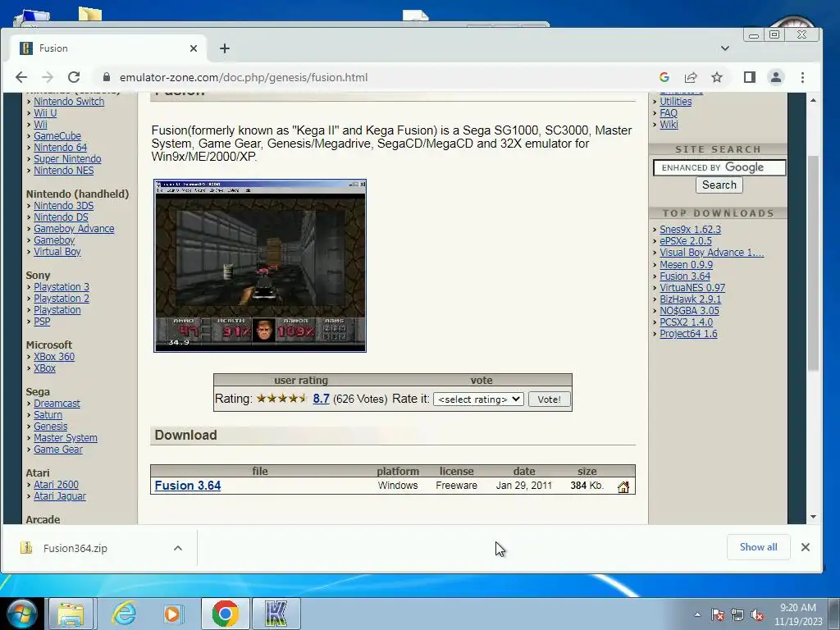840x630 pixels.
Task: Open ePSXe 2.0.5 in top downloads
Action: [686, 241]
